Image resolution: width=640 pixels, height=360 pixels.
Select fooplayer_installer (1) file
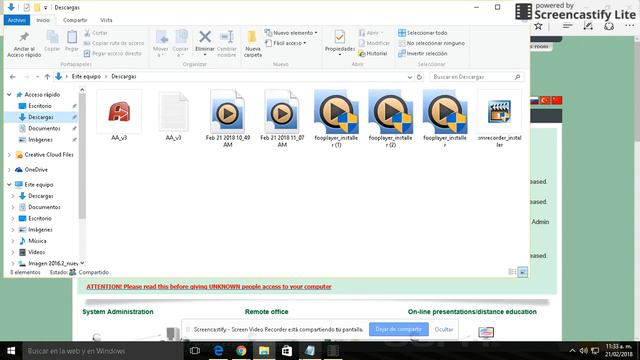click(x=336, y=119)
